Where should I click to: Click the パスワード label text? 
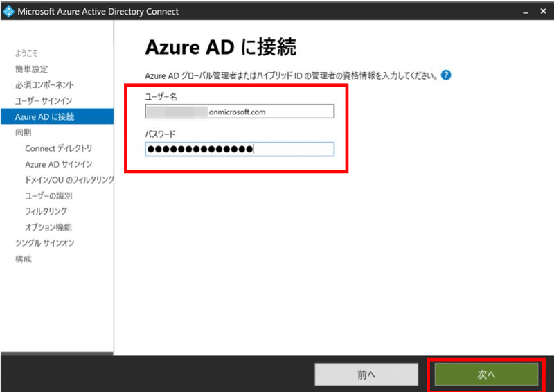pos(160,134)
